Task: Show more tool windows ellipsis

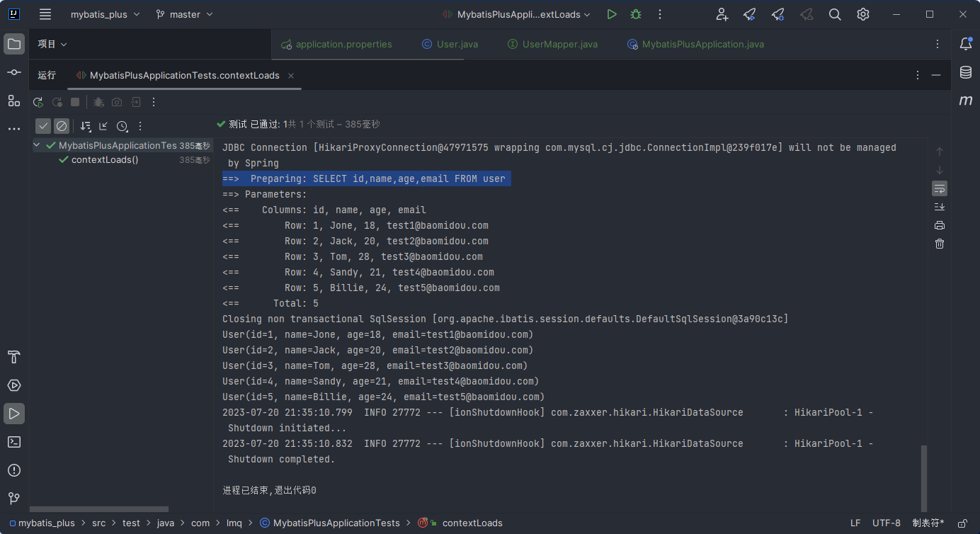Action: (x=14, y=129)
